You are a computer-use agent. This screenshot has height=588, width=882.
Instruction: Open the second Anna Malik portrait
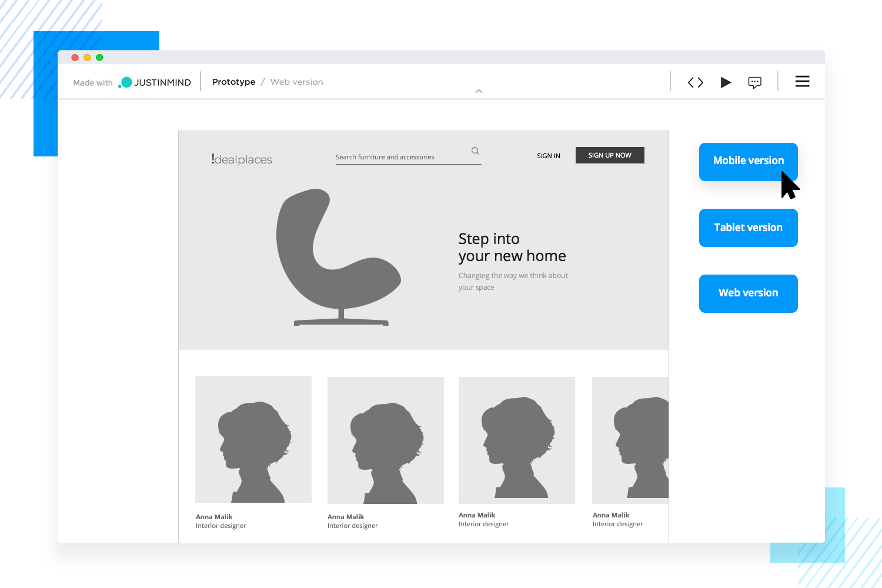click(386, 440)
